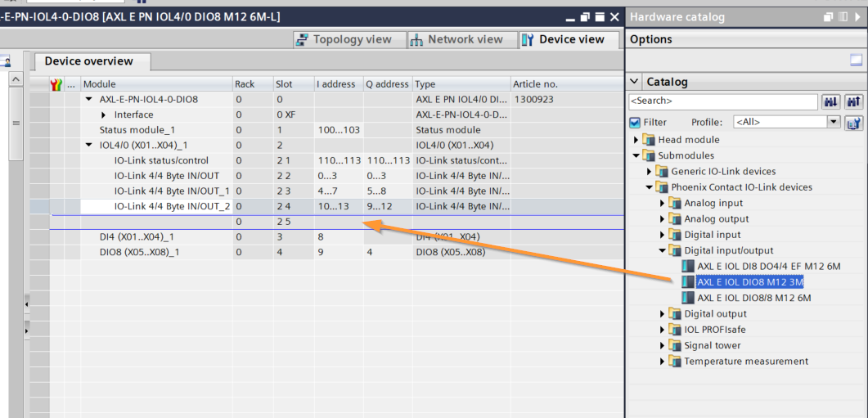Click the Article no. column header
Image resolution: width=868 pixels, height=418 pixels.
pyautogui.click(x=535, y=84)
